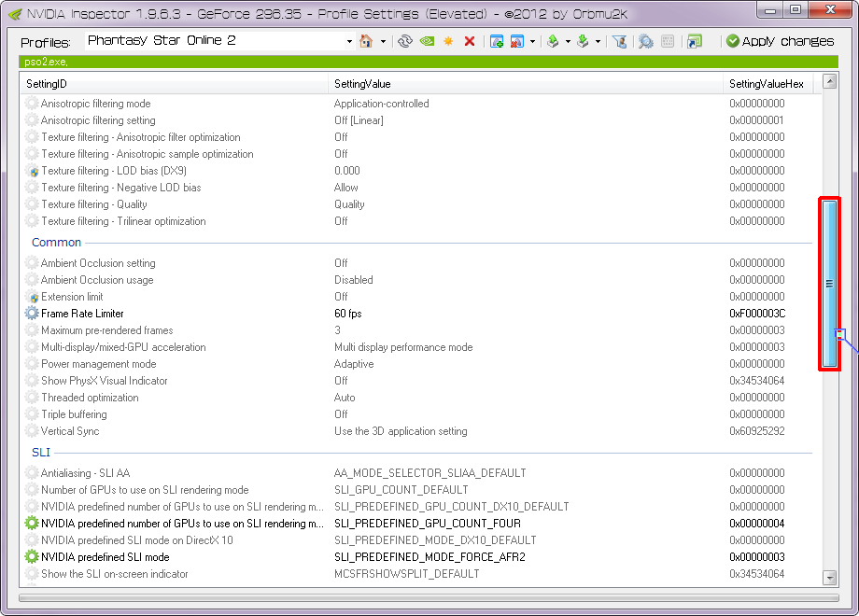The width and height of the screenshot is (859, 616).
Task: Click the 60 fps value of Frame Rate Limiter
Action: 348,314
